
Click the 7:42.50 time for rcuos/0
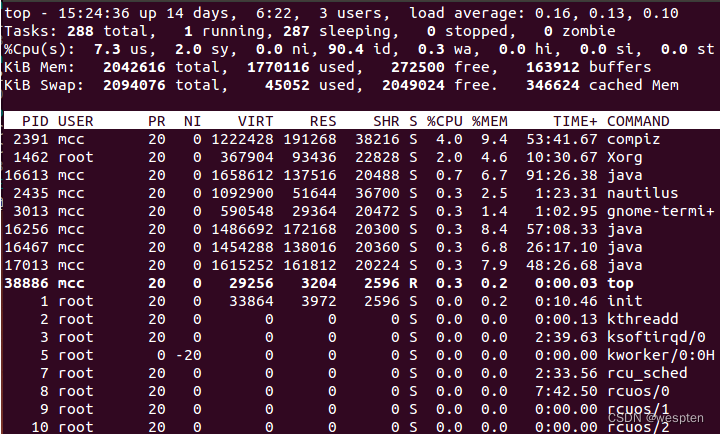[567, 391]
